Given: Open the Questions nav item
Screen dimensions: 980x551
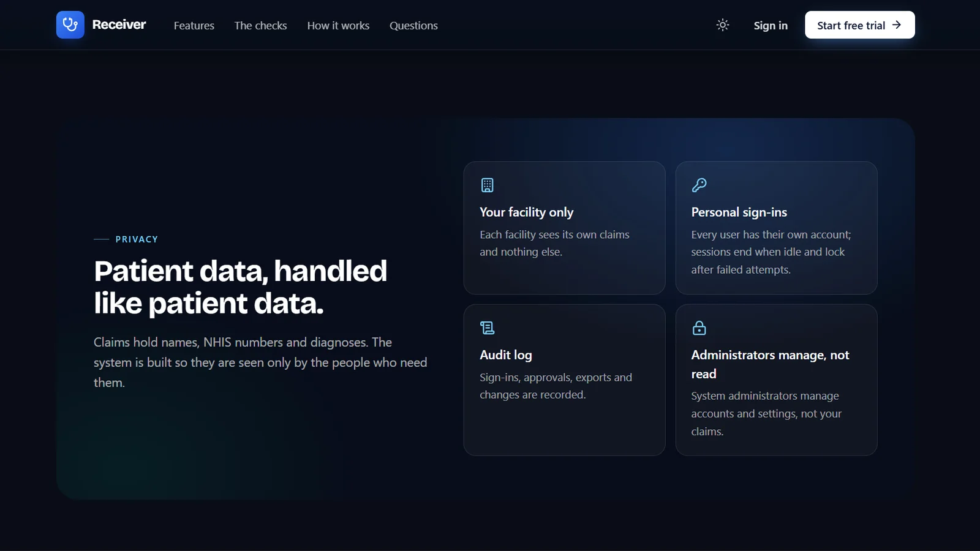Looking at the screenshot, I should pyautogui.click(x=413, y=26).
